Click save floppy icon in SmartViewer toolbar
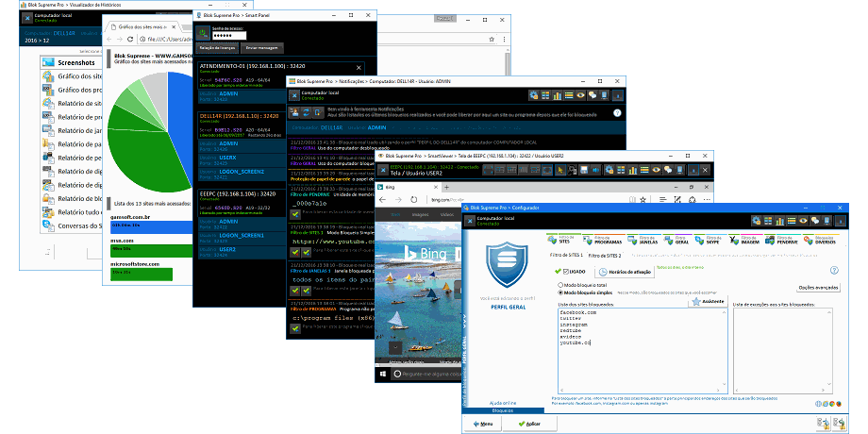868x434 pixels. [584, 170]
